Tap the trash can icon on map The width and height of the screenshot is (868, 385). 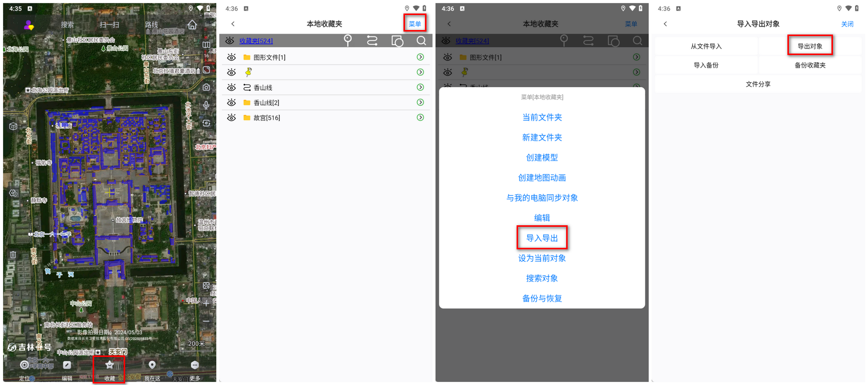click(14, 254)
